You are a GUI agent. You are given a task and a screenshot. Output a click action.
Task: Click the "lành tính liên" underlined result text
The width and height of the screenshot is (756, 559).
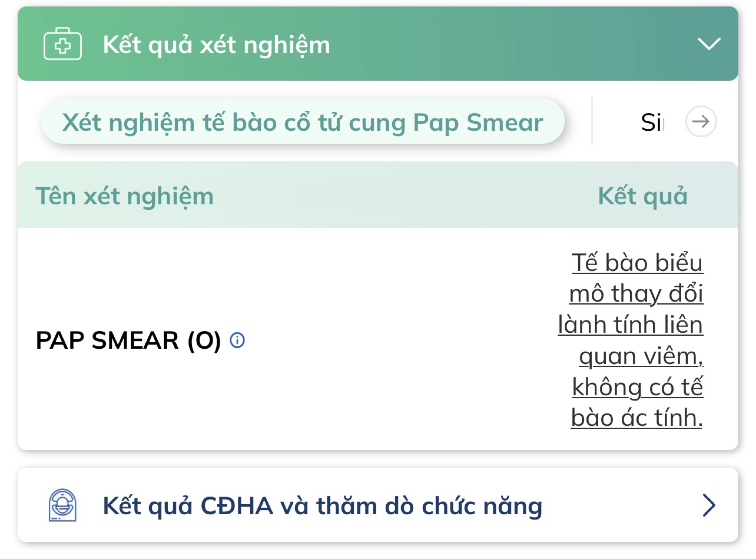tap(630, 325)
